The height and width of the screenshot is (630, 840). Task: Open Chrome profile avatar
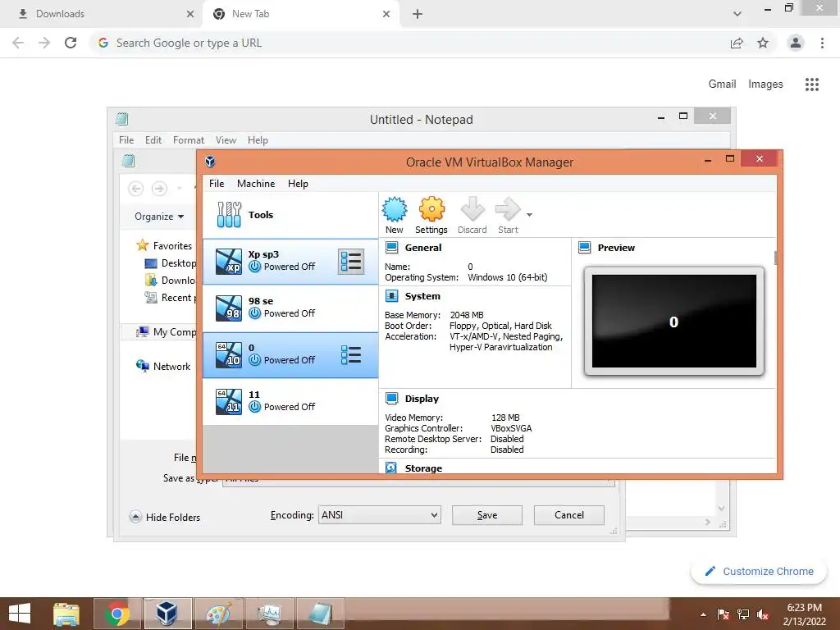(796, 43)
